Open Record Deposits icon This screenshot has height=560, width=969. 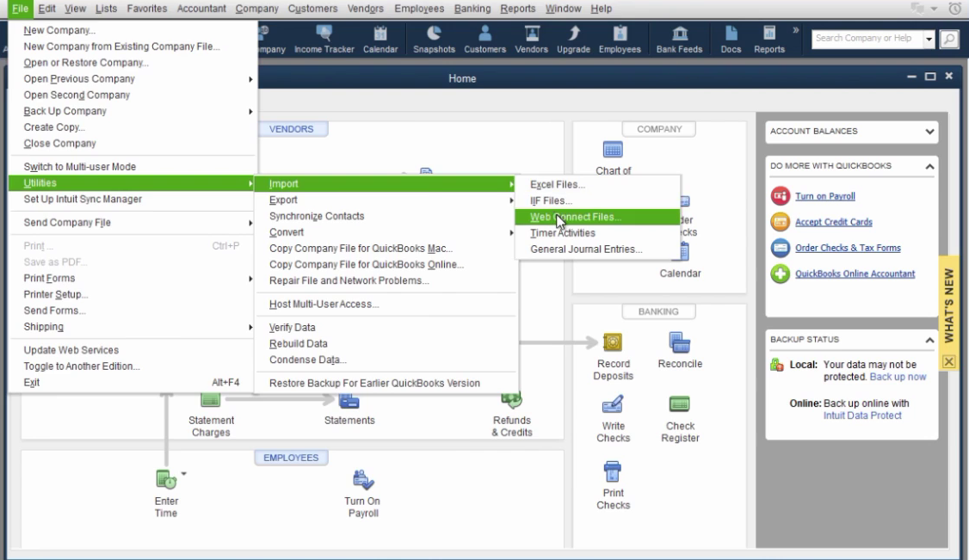(x=613, y=342)
